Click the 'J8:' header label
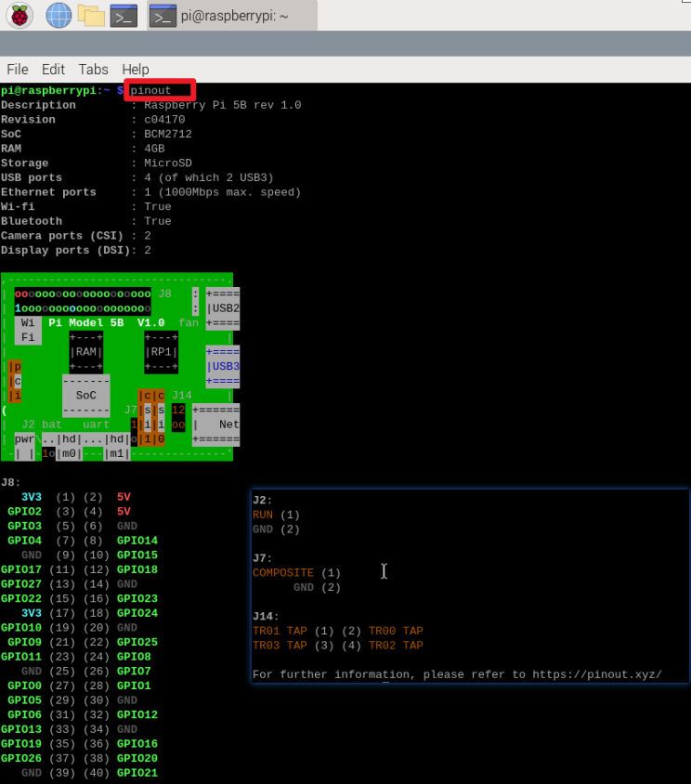The image size is (691, 784). [x=11, y=482]
